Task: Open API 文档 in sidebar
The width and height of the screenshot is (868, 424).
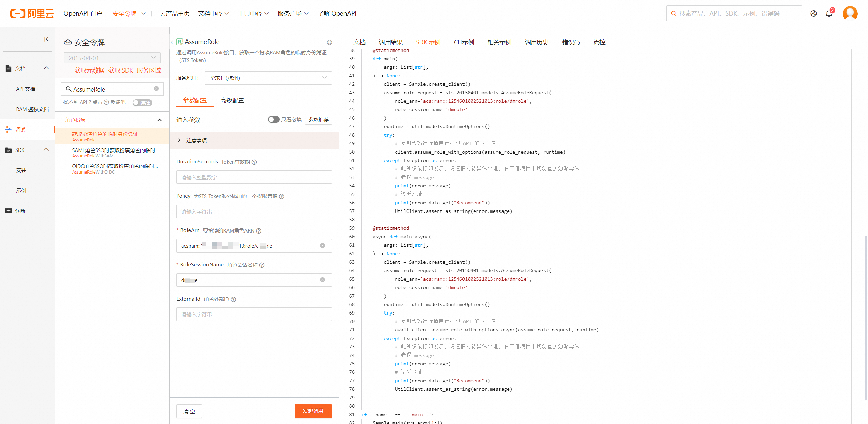Action: click(26, 89)
